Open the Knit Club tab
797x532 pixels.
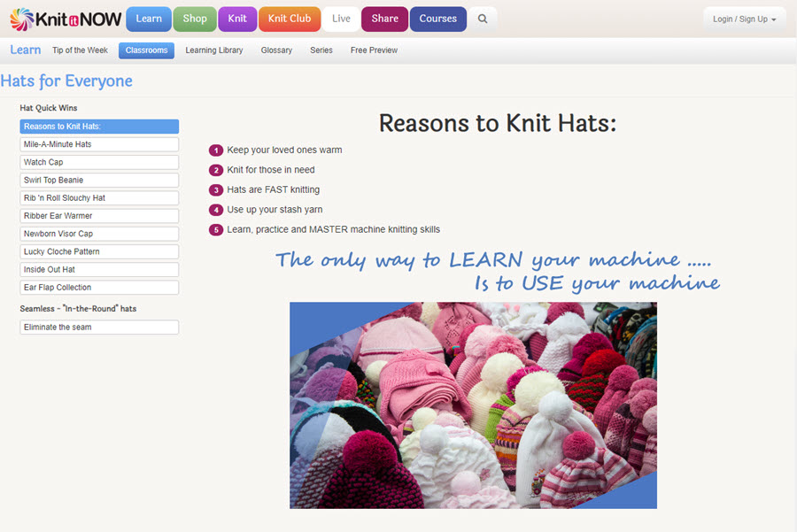coord(290,19)
